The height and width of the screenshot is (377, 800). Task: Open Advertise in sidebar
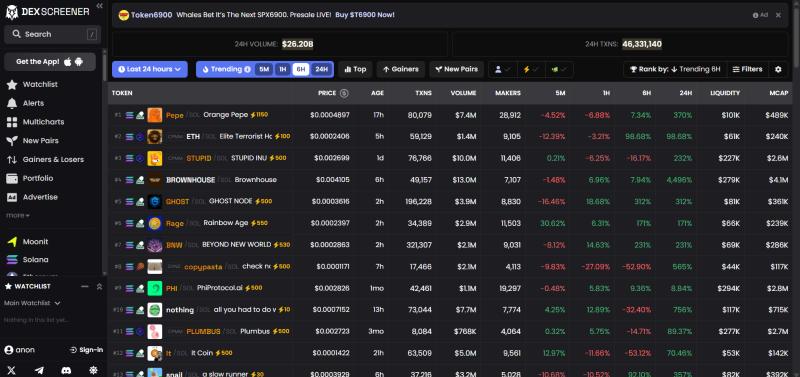click(x=32, y=197)
